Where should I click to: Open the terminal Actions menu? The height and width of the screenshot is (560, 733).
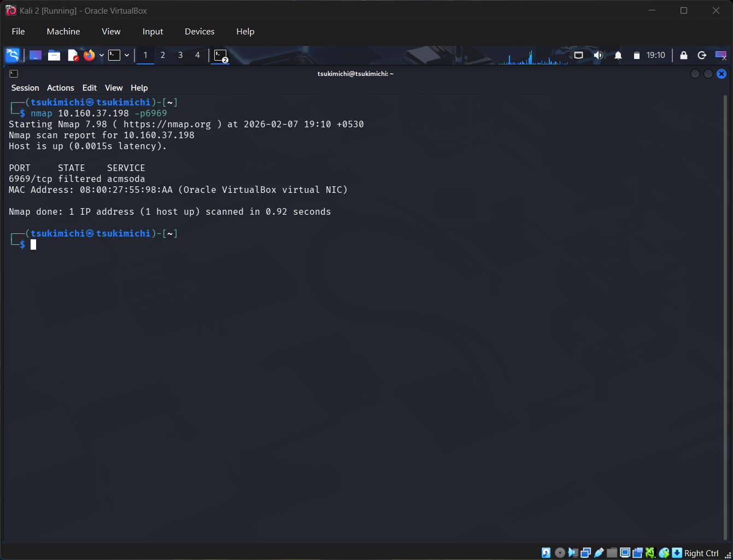coord(61,88)
